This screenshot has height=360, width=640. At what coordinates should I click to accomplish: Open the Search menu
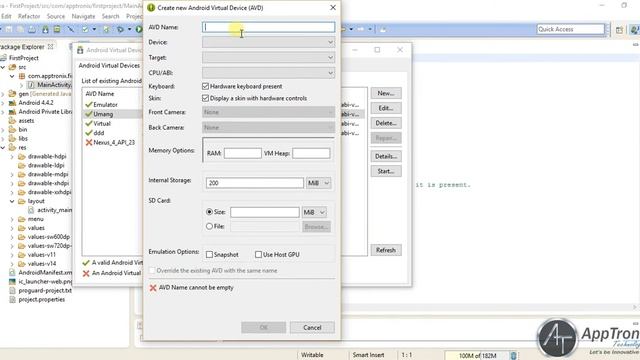point(110,16)
